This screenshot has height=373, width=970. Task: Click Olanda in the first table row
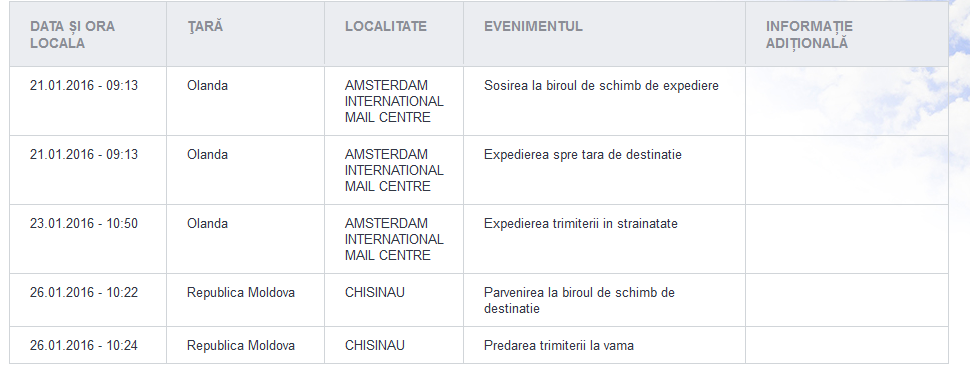pyautogui.click(x=207, y=85)
